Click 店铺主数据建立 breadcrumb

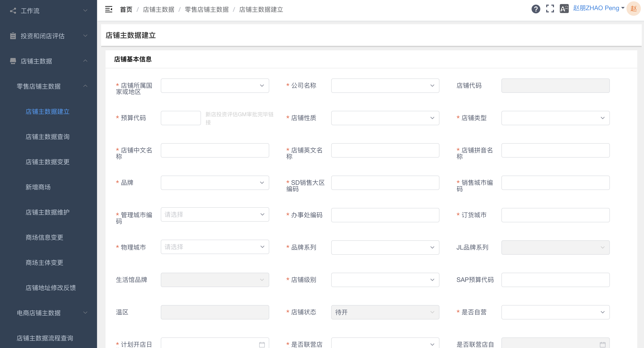click(261, 9)
